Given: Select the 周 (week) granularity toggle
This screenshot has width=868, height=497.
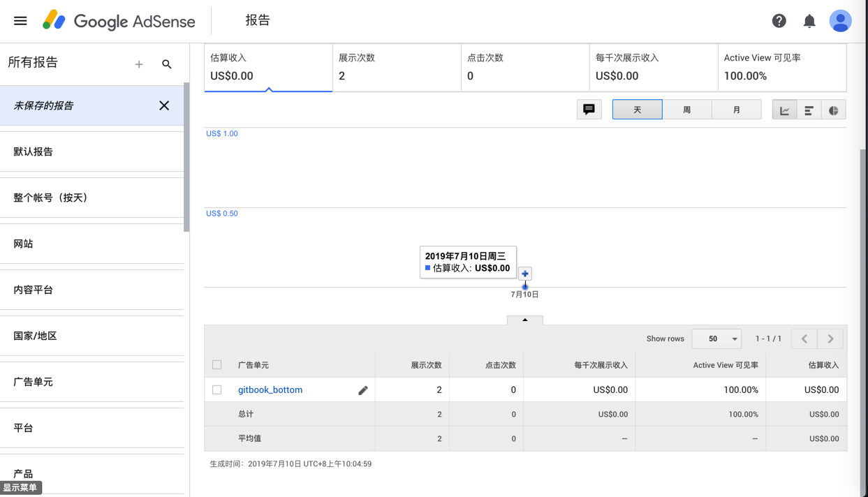Looking at the screenshot, I should (x=686, y=110).
